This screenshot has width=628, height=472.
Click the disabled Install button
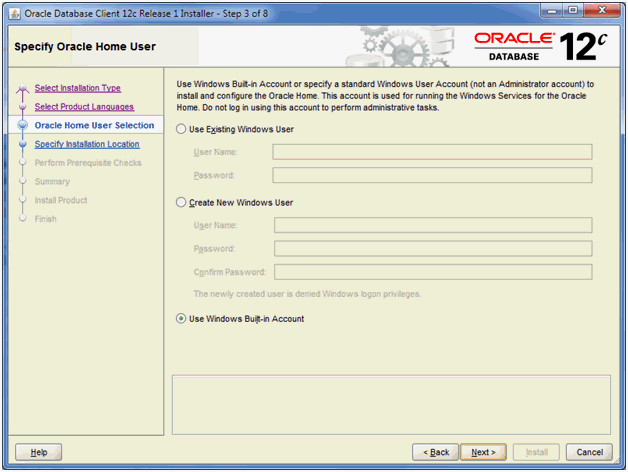click(536, 452)
